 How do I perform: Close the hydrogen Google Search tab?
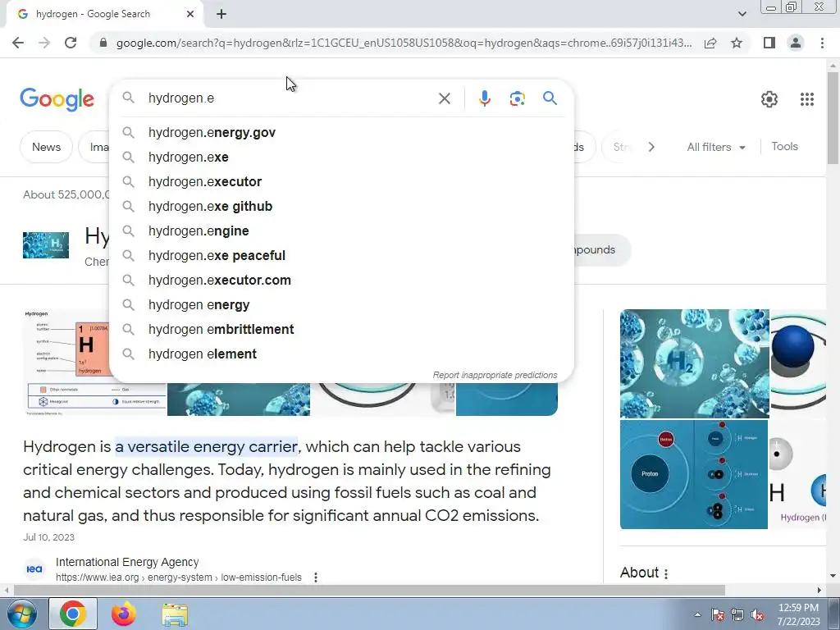point(190,15)
